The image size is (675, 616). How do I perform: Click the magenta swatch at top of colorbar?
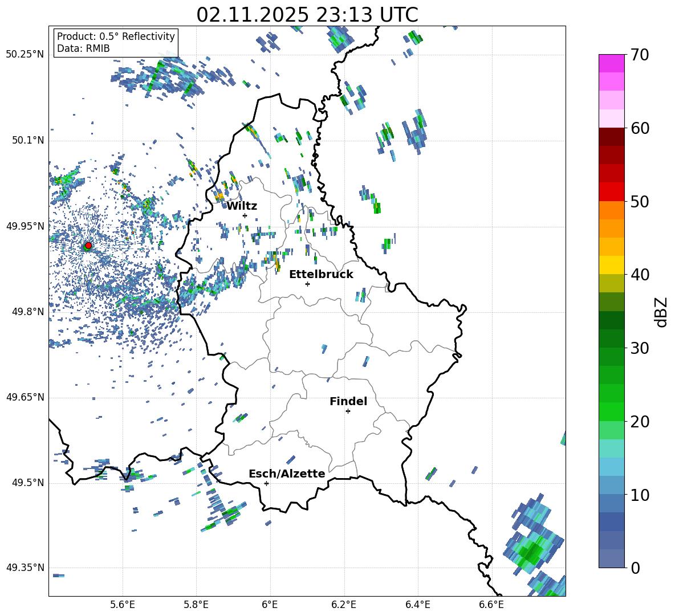point(611,63)
